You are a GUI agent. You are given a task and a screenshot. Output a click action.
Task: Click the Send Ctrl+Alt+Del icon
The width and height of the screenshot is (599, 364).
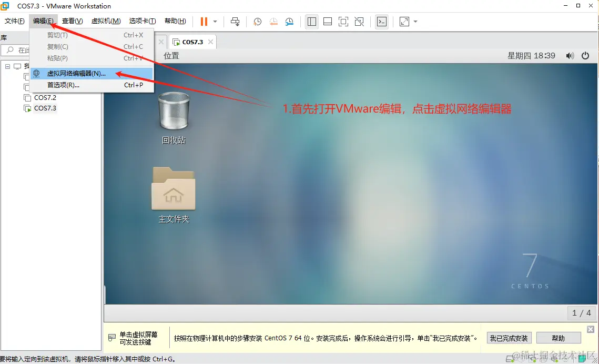pyautogui.click(x=235, y=22)
